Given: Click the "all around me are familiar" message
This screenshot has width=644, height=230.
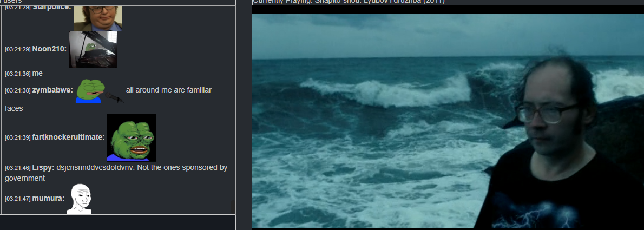Looking at the screenshot, I should (168, 90).
